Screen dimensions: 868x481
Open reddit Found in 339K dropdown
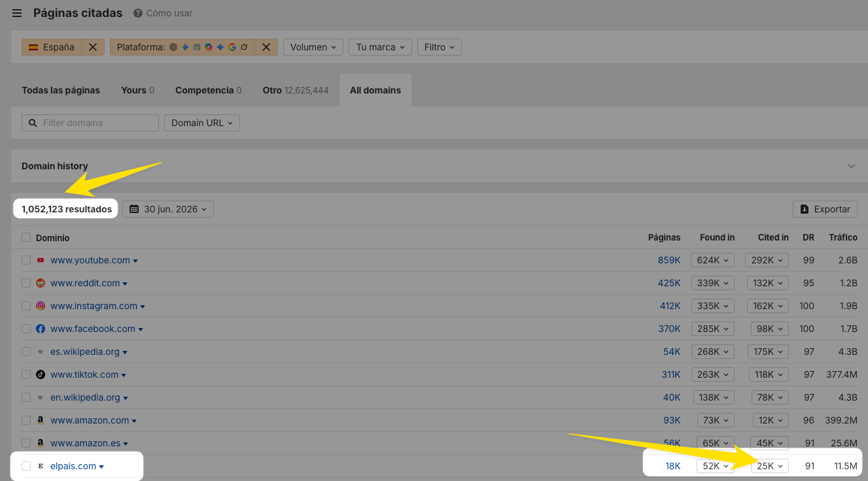[712, 283]
